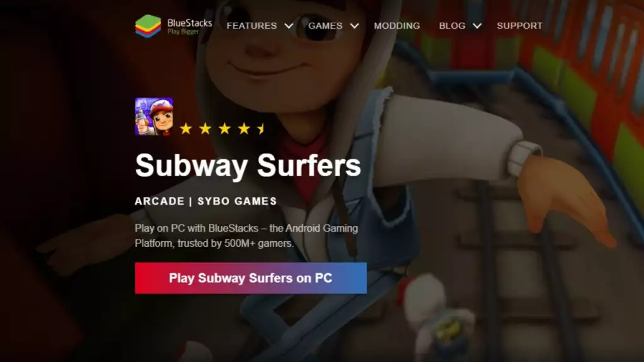This screenshot has height=362, width=644.
Task: Open the FEATURES menu item
Action: pos(252,26)
